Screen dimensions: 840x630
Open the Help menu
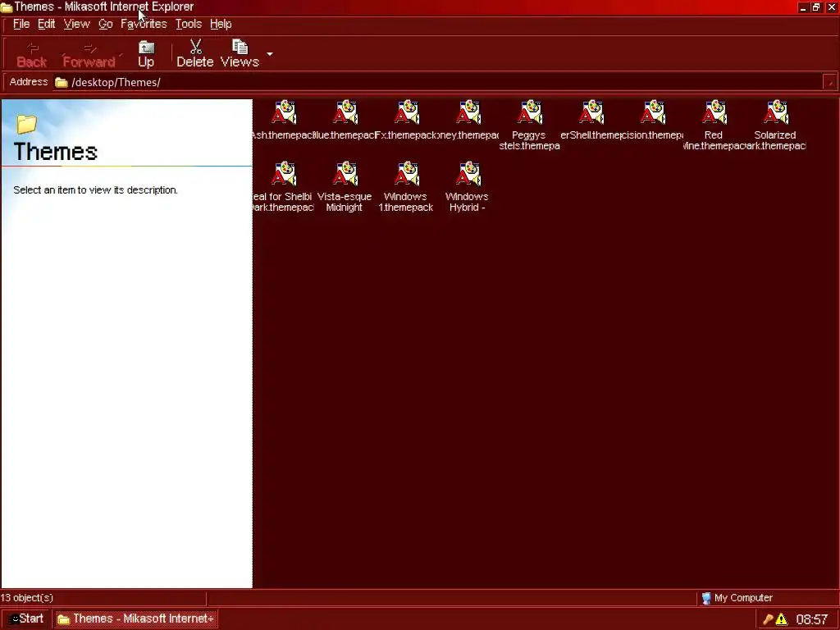click(221, 24)
